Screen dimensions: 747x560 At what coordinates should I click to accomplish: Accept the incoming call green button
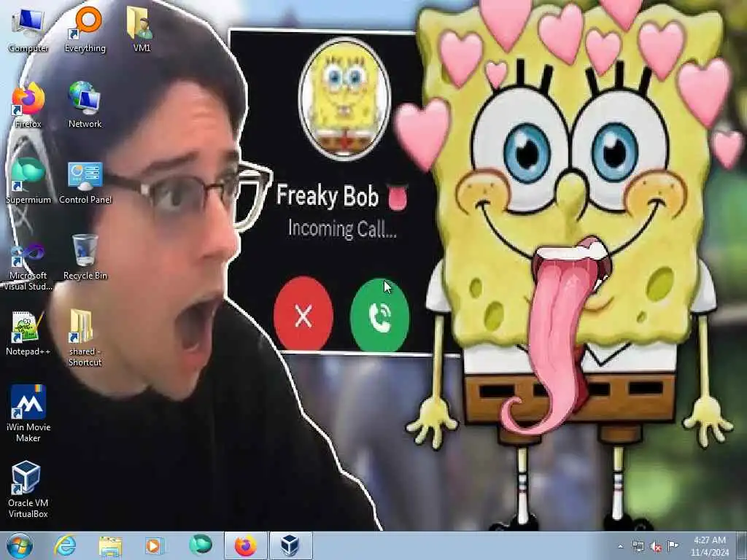(379, 315)
